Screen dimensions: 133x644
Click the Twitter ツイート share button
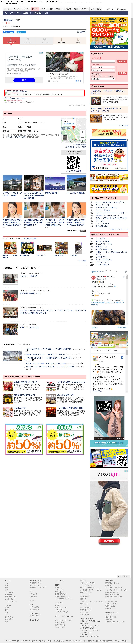pos(21,32)
